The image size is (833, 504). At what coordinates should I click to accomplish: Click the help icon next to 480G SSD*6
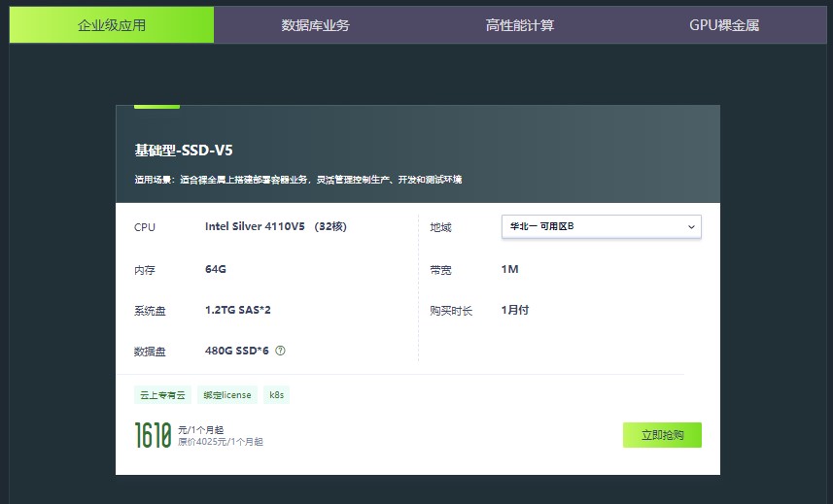click(280, 351)
